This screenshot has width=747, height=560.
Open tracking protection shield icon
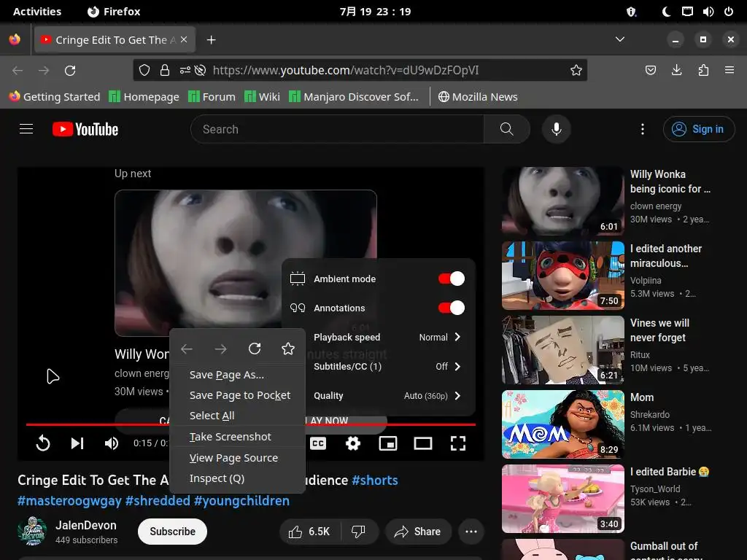(x=144, y=71)
